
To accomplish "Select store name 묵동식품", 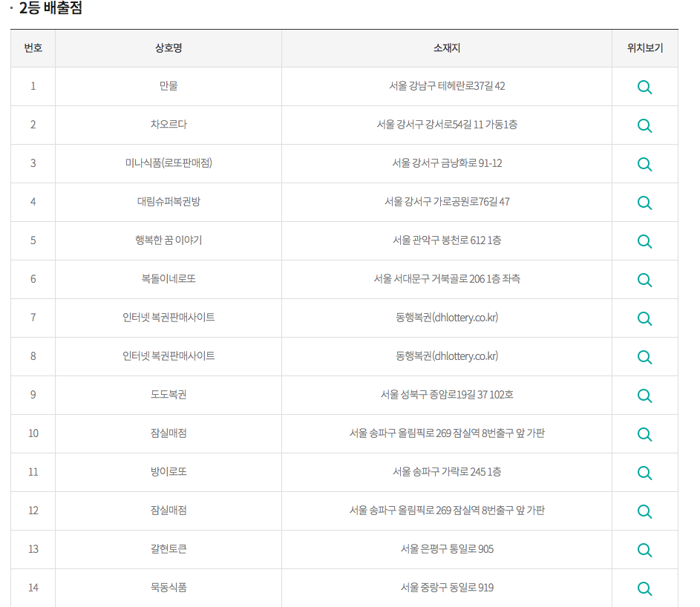I will pos(169,588).
